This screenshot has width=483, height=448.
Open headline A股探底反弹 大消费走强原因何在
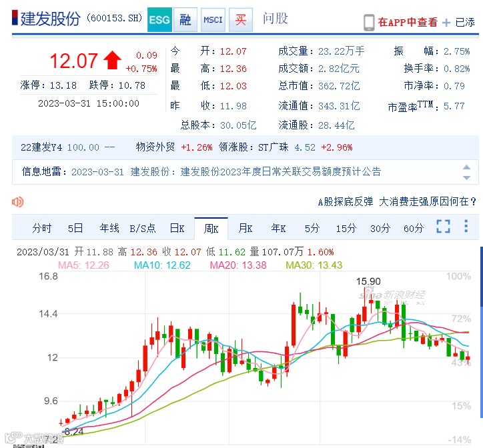click(x=397, y=202)
